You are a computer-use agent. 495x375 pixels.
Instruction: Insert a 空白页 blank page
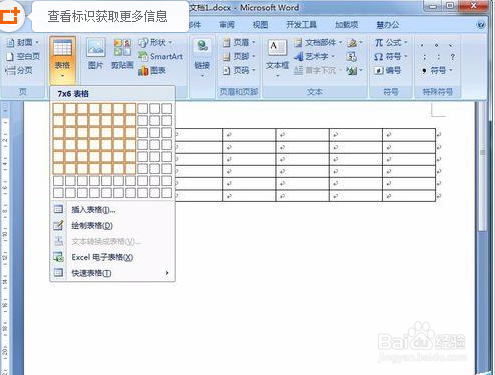pos(23,56)
